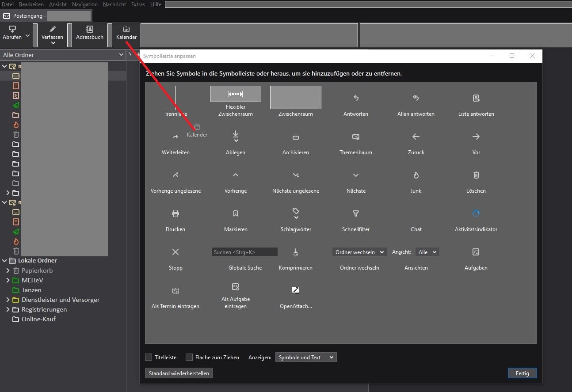Toggle the Fläche zum Ziehen checkbox
572x392 pixels.
189,358
